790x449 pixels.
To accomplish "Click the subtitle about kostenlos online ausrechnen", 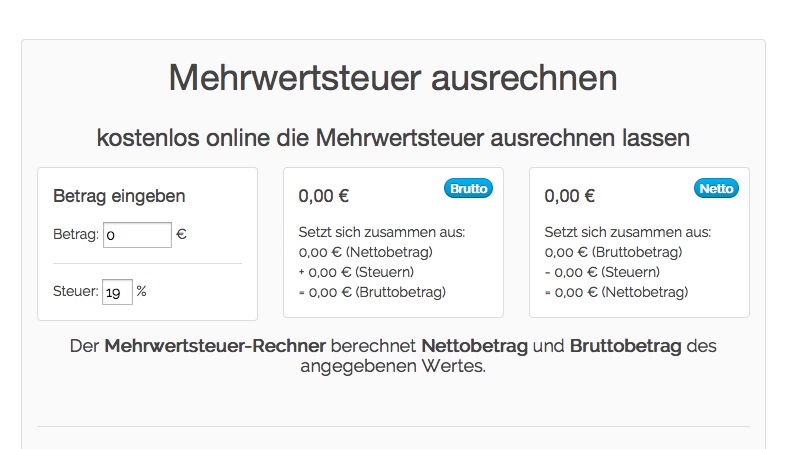I will (x=393, y=138).
